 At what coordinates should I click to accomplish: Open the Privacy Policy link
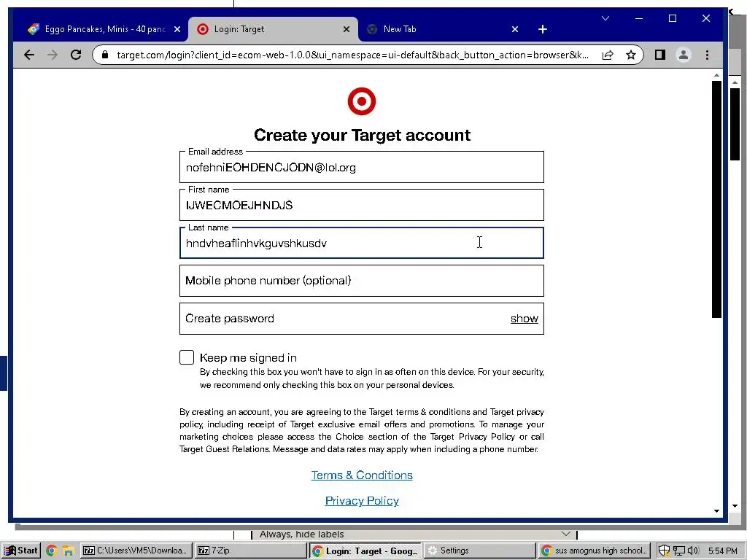(x=362, y=500)
